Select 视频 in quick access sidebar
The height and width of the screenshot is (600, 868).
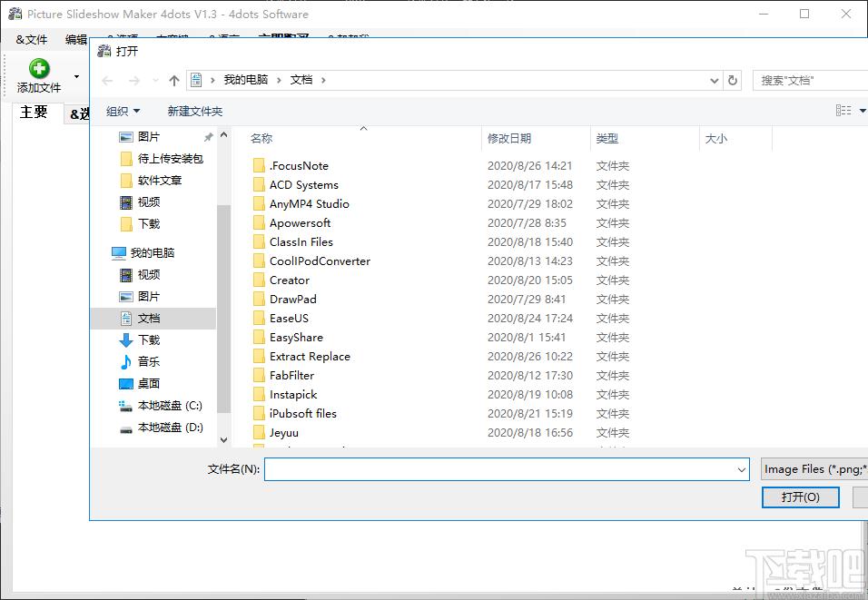(148, 202)
